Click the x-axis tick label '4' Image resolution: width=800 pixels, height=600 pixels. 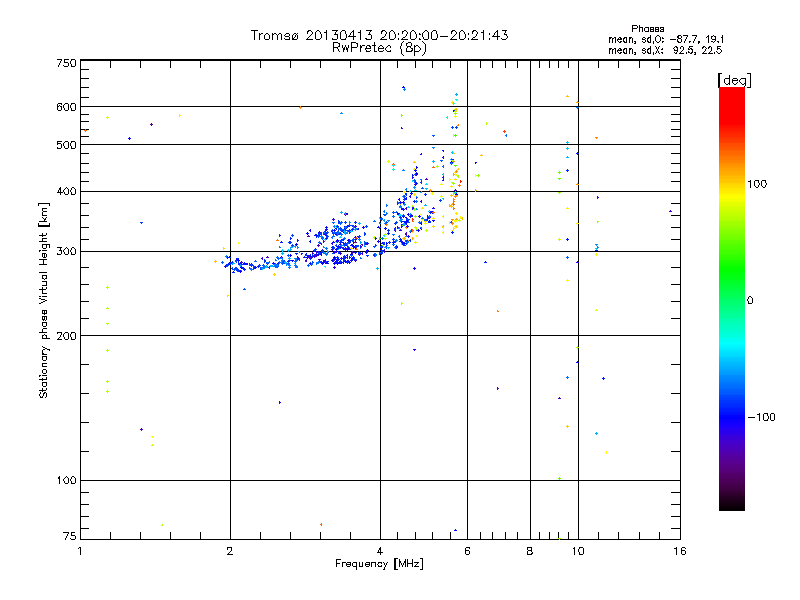click(x=380, y=551)
